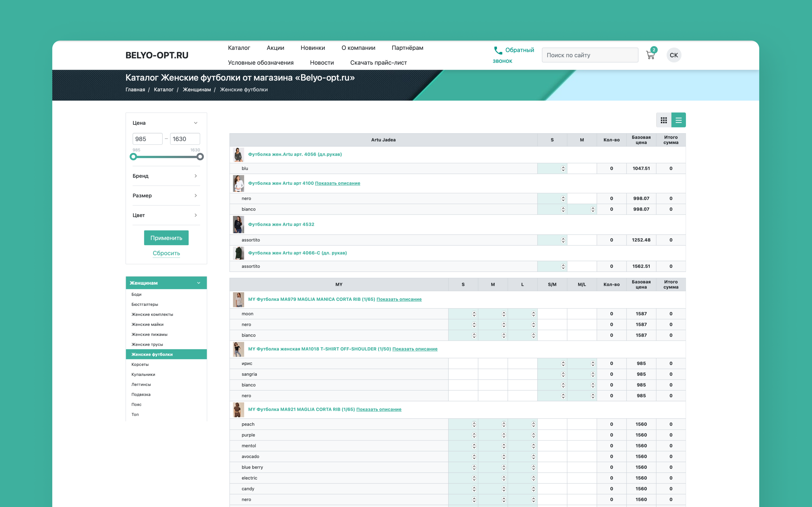Open the CK user avatar
Viewport: 812px width, 507px height.
[673, 55]
